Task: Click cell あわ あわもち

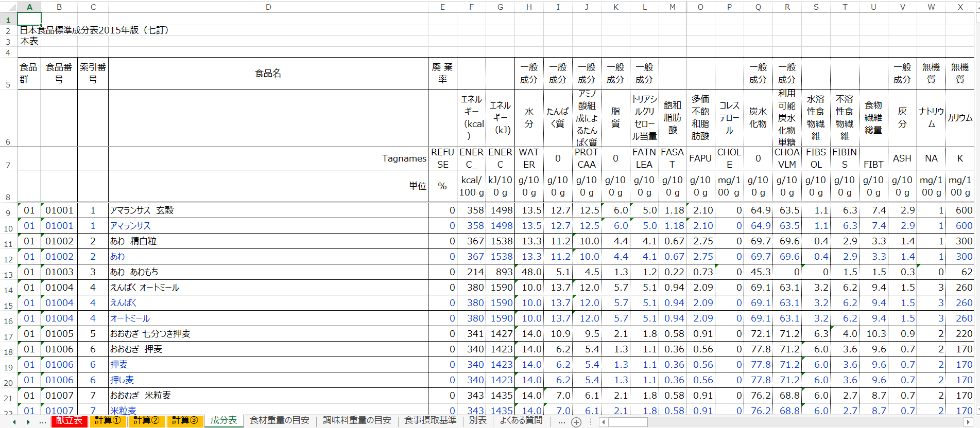Action: [268, 272]
